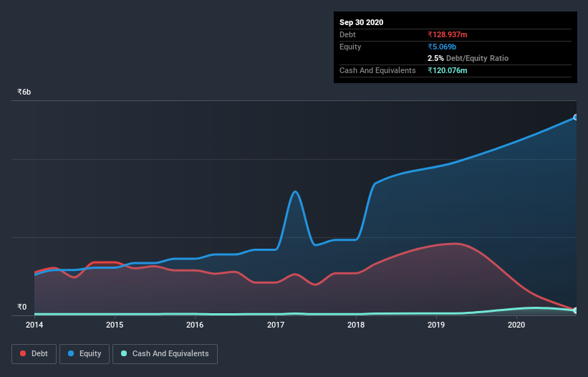Image resolution: width=588 pixels, height=377 pixels.
Task: Click the 2019 x-axis label
Action: 436,325
